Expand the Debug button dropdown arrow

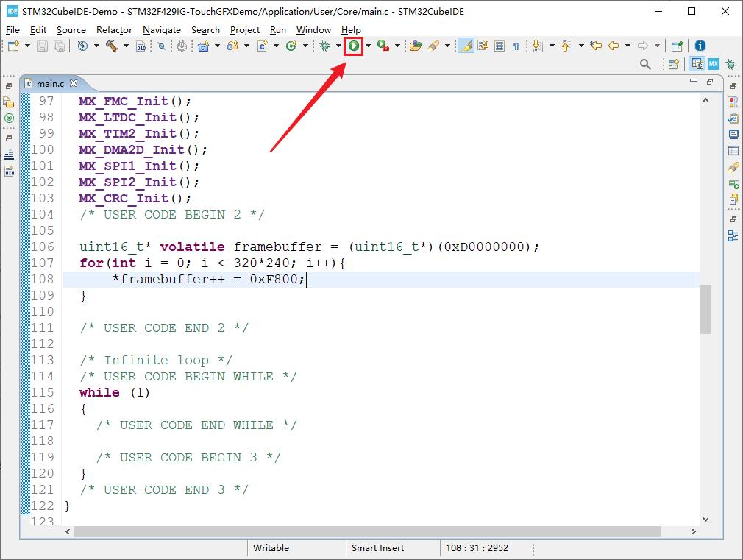(338, 46)
